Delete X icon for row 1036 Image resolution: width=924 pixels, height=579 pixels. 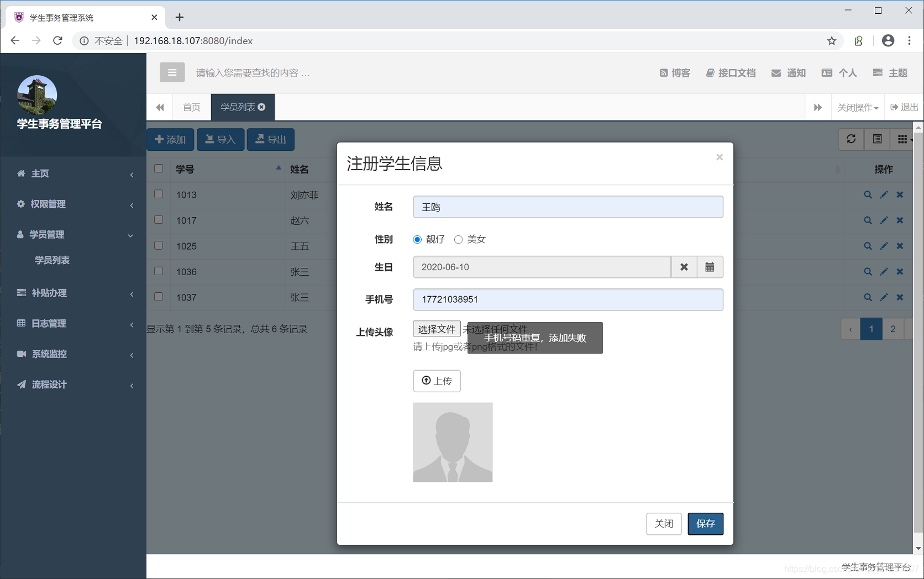click(x=900, y=271)
